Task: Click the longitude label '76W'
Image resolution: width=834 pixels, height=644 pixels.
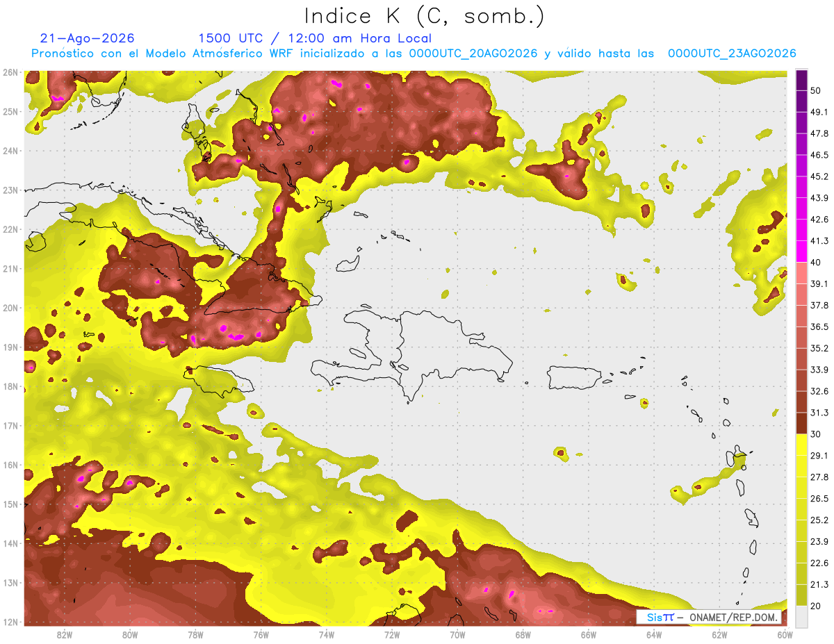Action: [x=261, y=634]
